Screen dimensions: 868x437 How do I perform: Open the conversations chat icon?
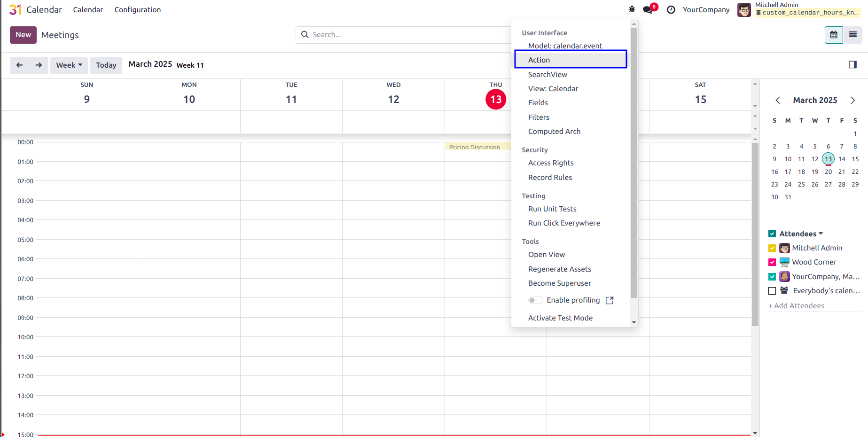pos(648,10)
